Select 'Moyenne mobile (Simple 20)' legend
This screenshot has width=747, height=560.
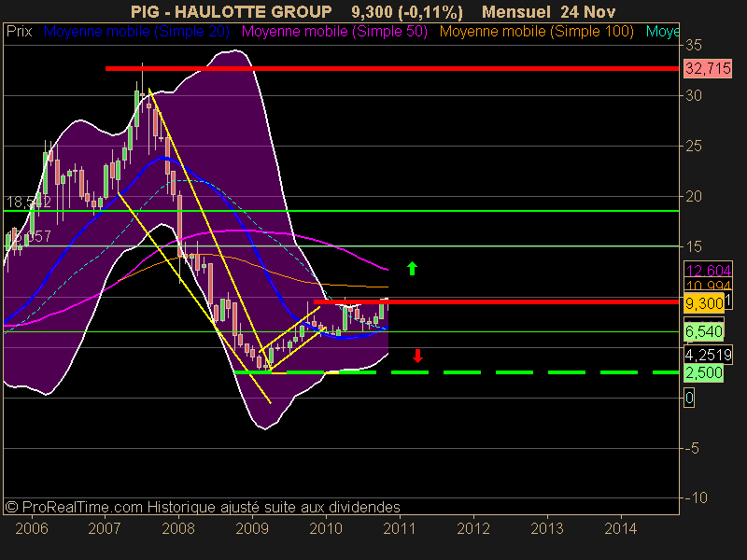coord(136,32)
